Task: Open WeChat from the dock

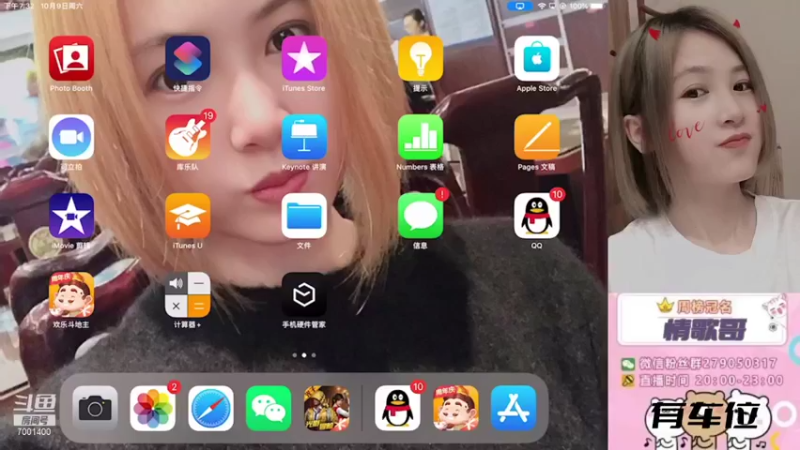Action: pyautogui.click(x=269, y=408)
